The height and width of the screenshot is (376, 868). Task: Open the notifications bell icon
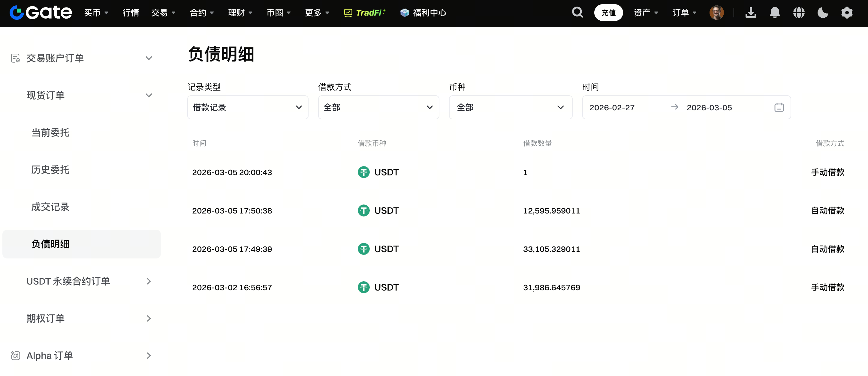pos(775,13)
